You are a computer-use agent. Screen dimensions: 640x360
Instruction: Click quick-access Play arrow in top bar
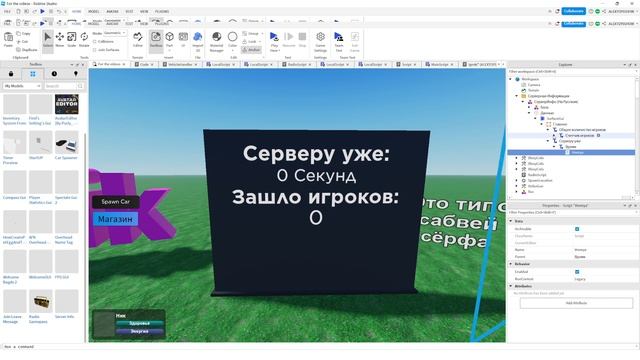pos(42,11)
